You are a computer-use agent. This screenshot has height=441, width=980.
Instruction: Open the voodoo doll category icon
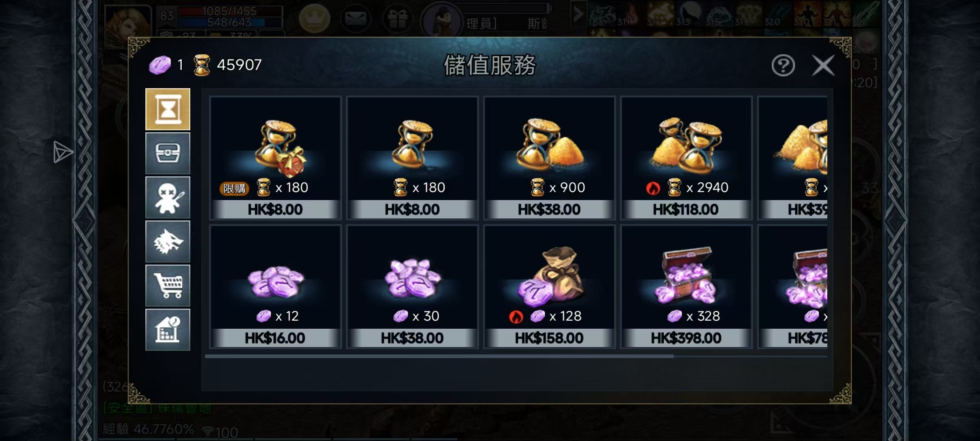coord(168,198)
